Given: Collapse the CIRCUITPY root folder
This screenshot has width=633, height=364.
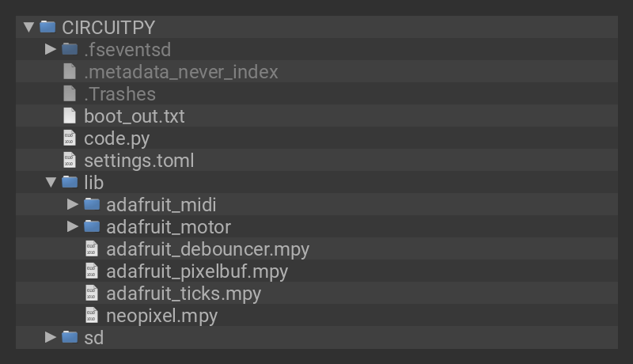Looking at the screenshot, I should click(29, 27).
